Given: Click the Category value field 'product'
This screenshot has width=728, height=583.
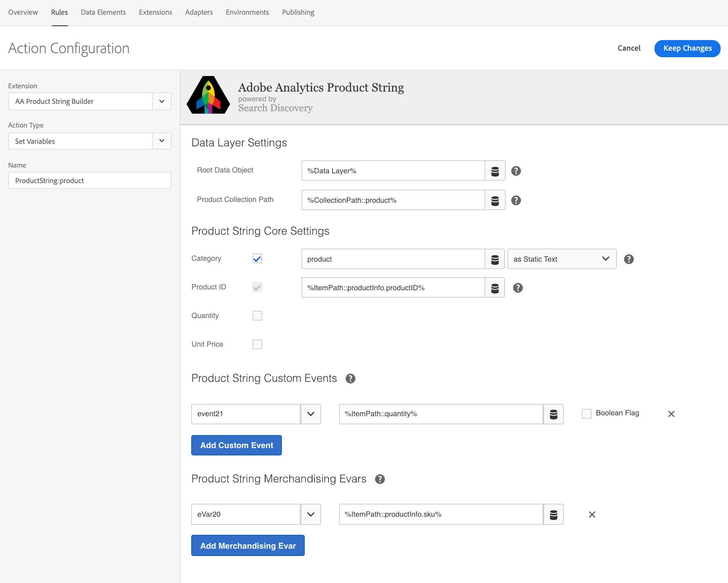Looking at the screenshot, I should click(x=393, y=259).
